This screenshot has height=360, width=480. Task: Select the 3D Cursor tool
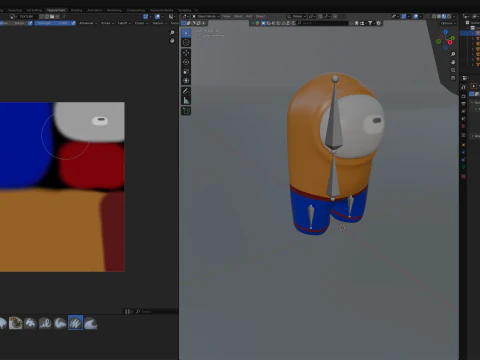click(x=186, y=42)
